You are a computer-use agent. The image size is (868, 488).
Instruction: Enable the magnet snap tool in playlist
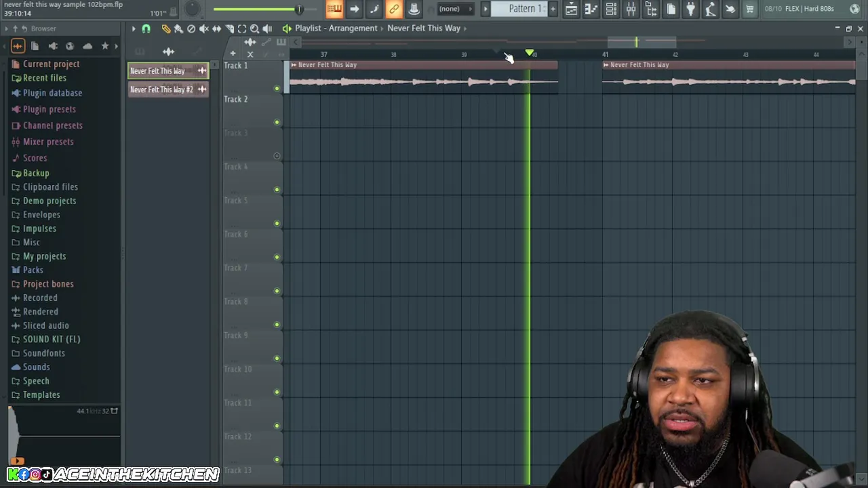pos(146,28)
